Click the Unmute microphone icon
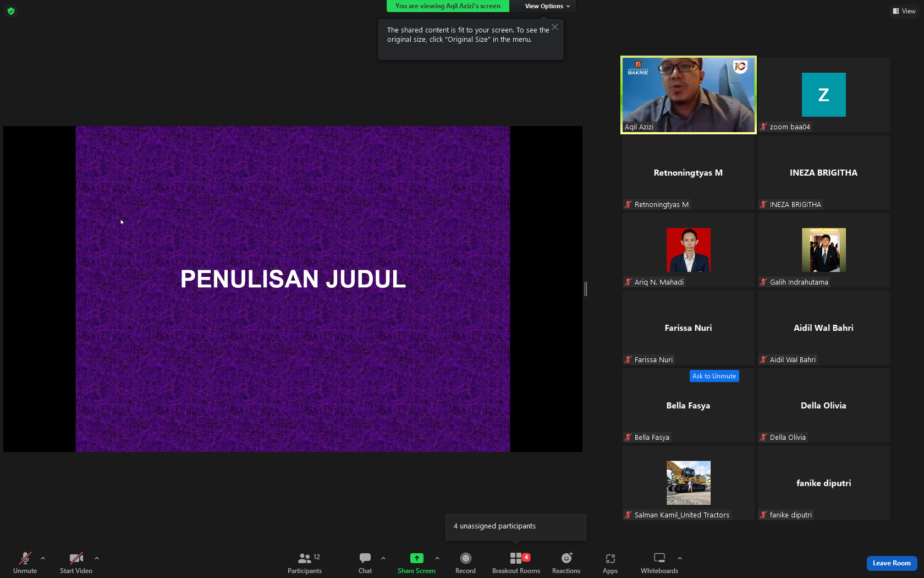Image resolution: width=924 pixels, height=578 pixels. coord(25,558)
